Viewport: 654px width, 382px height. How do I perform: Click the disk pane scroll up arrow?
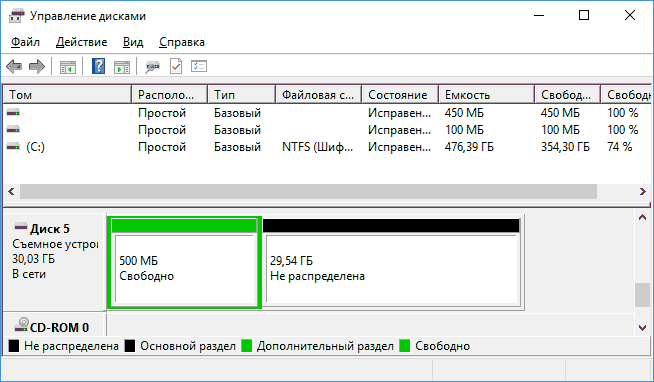coord(642,218)
